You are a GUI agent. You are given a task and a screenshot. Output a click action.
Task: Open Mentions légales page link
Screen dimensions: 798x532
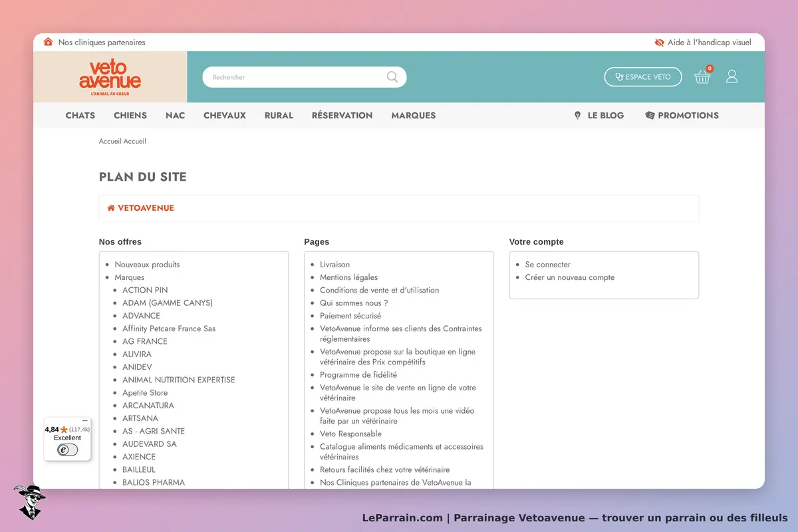pos(348,277)
